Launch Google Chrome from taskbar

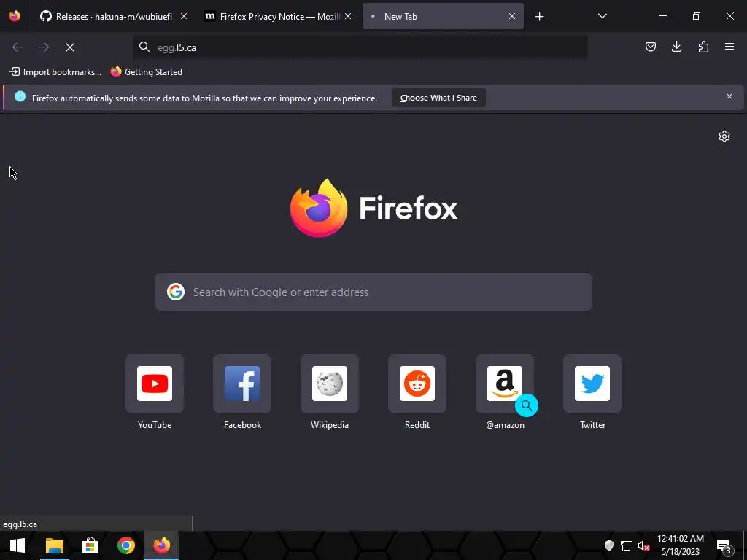click(x=125, y=545)
